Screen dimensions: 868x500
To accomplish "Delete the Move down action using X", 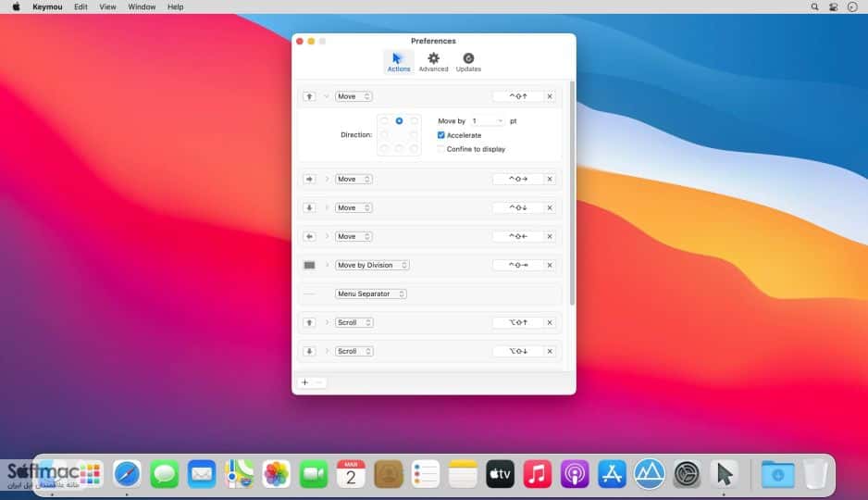I will [x=550, y=207].
